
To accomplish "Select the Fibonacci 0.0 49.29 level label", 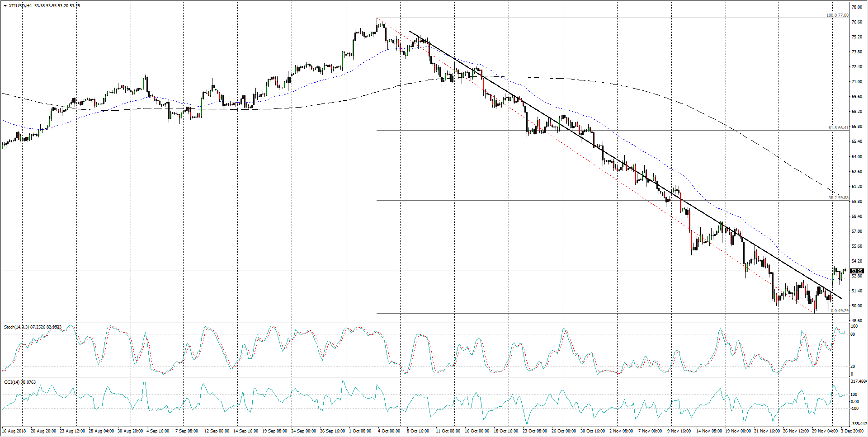I will (x=839, y=311).
